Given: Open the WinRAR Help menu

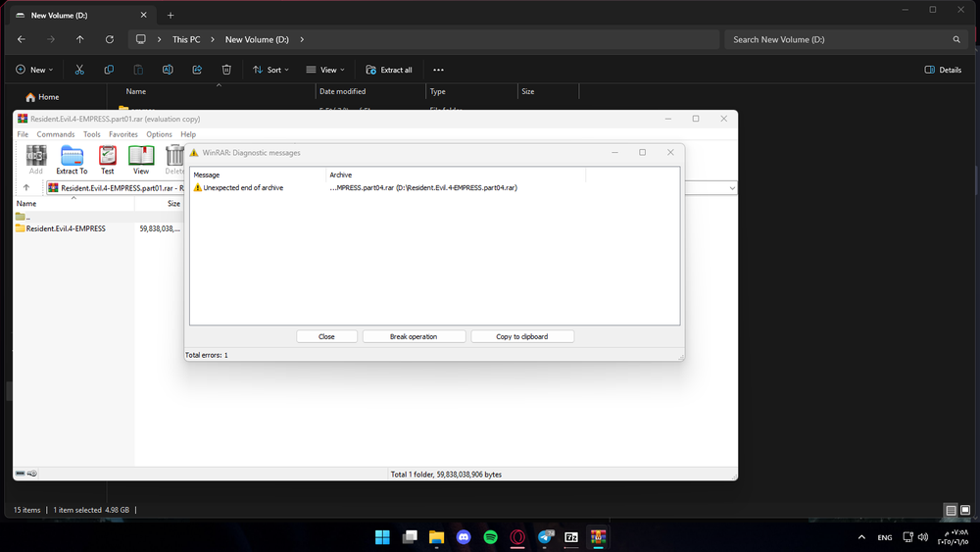Looking at the screenshot, I should click(x=188, y=134).
